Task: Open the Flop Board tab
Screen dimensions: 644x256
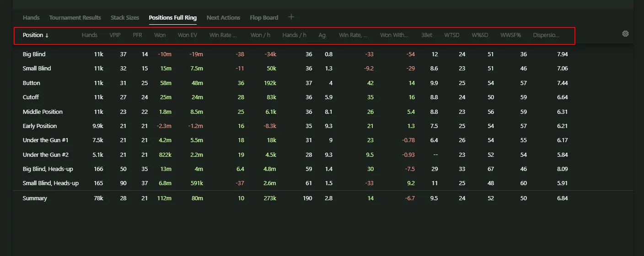Action: coord(264,18)
